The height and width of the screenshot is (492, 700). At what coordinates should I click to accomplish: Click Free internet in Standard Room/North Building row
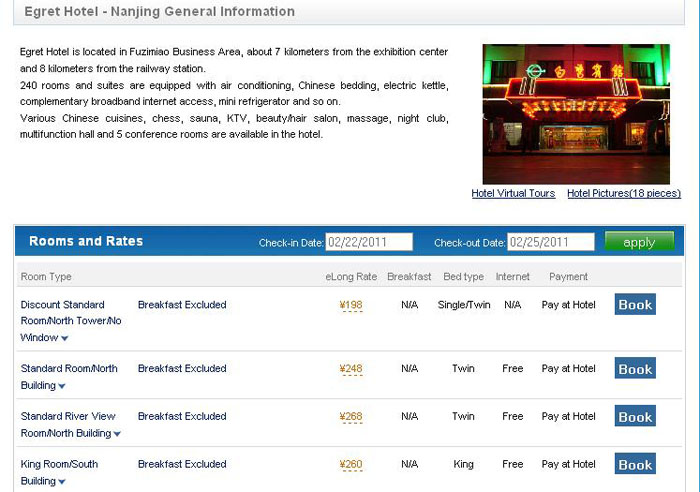tap(512, 369)
